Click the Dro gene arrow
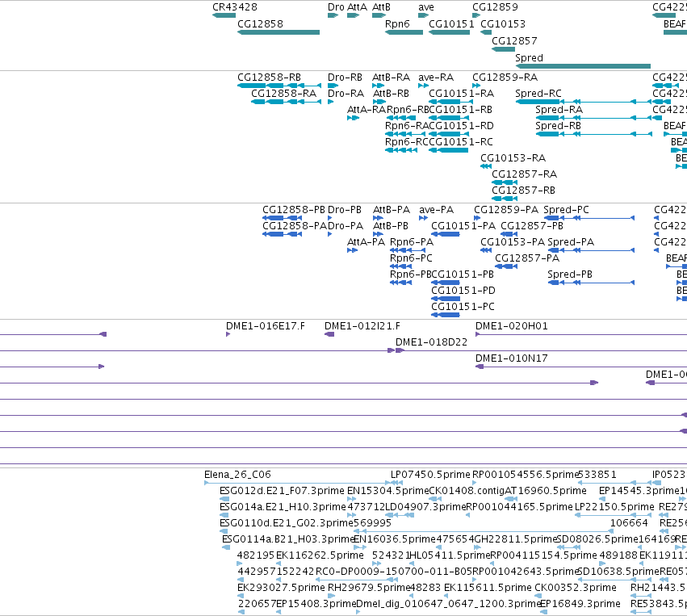 (333, 15)
